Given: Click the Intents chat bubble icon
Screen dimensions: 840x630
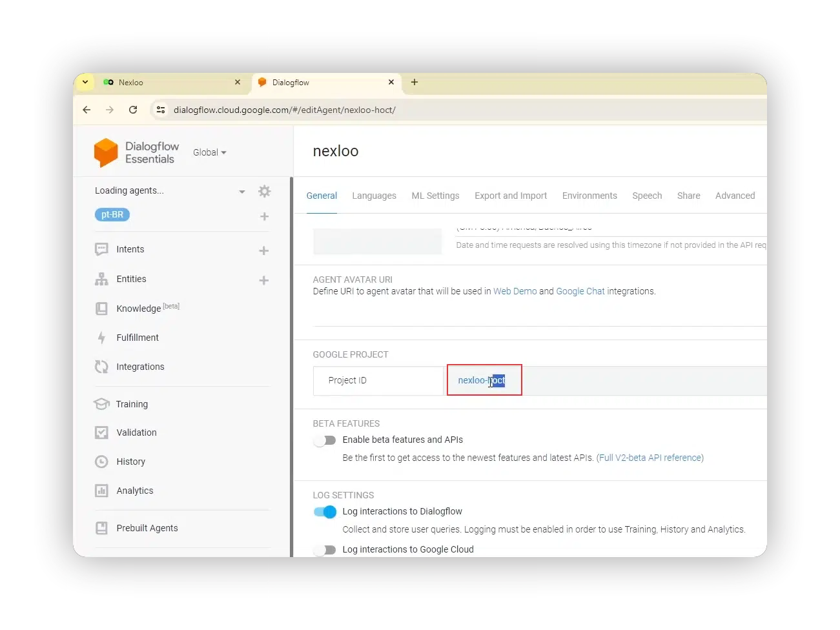Looking at the screenshot, I should point(101,249).
